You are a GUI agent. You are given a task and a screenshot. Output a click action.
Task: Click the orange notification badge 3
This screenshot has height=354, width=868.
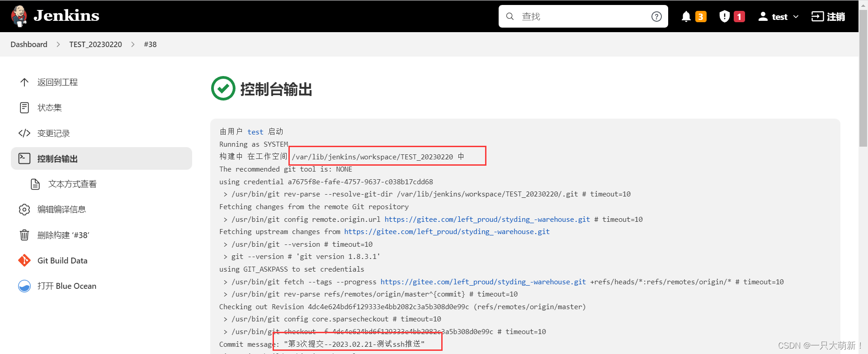click(x=701, y=17)
